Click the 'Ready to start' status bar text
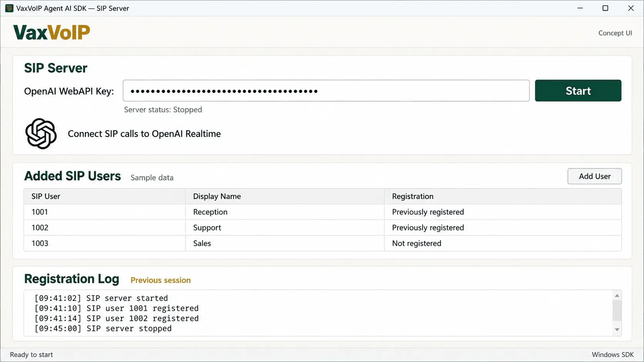 point(32,355)
